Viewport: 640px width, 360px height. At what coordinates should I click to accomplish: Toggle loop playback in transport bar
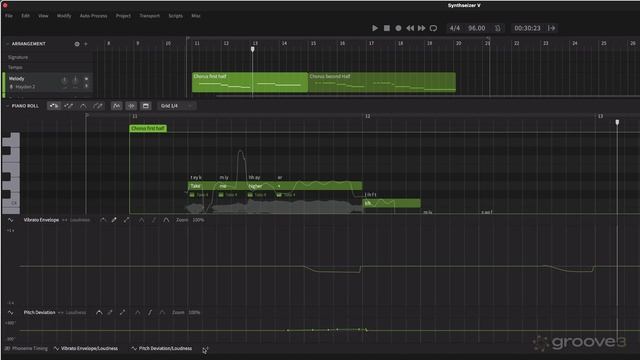[433, 28]
